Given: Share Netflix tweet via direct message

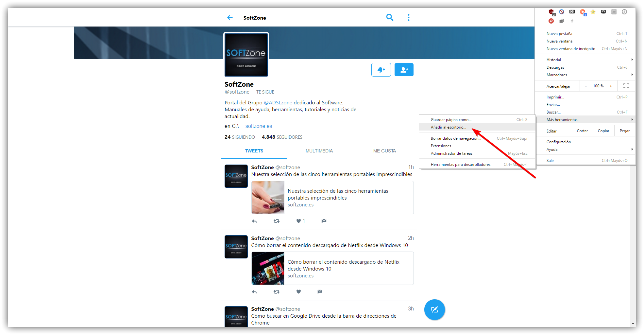Looking at the screenshot, I should click(320, 291).
